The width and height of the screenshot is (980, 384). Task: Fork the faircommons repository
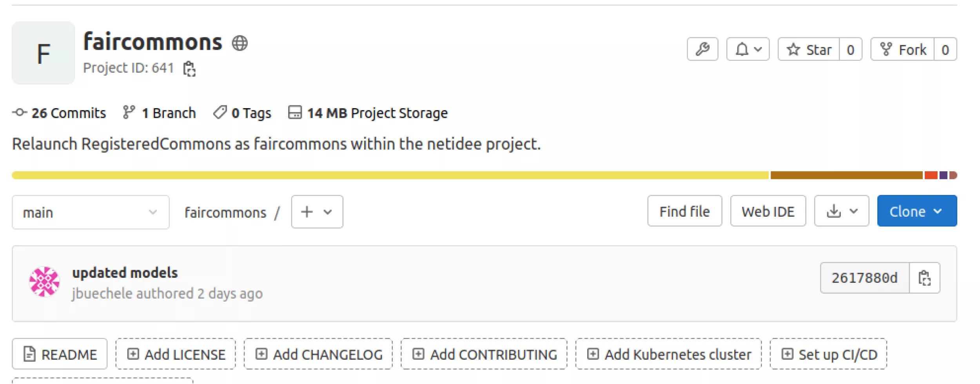[903, 49]
